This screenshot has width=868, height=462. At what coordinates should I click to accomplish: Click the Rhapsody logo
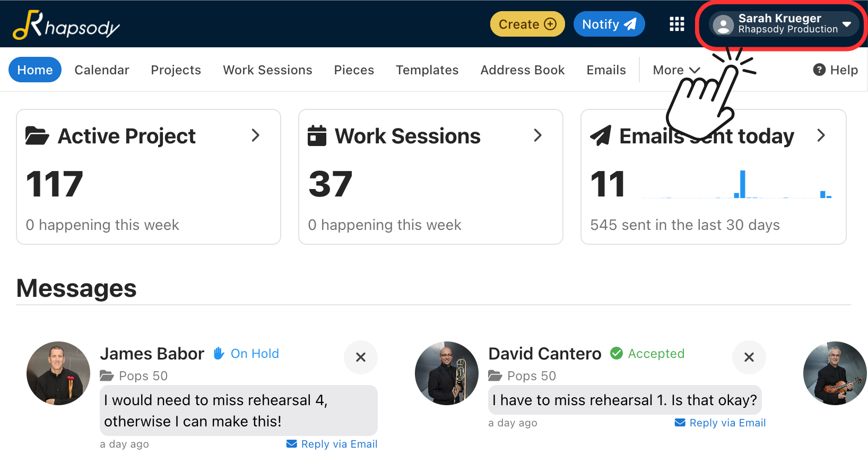pos(66,25)
